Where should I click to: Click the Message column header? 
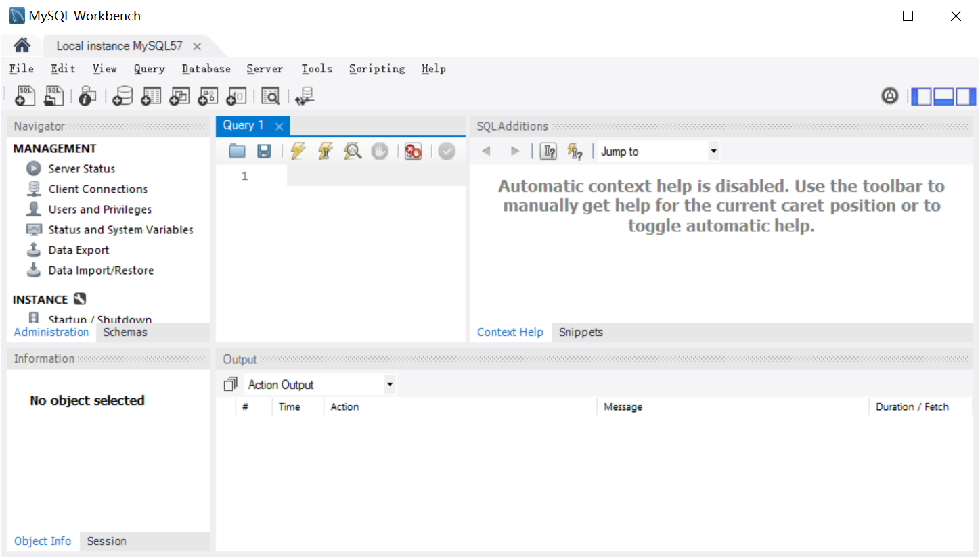(x=732, y=406)
